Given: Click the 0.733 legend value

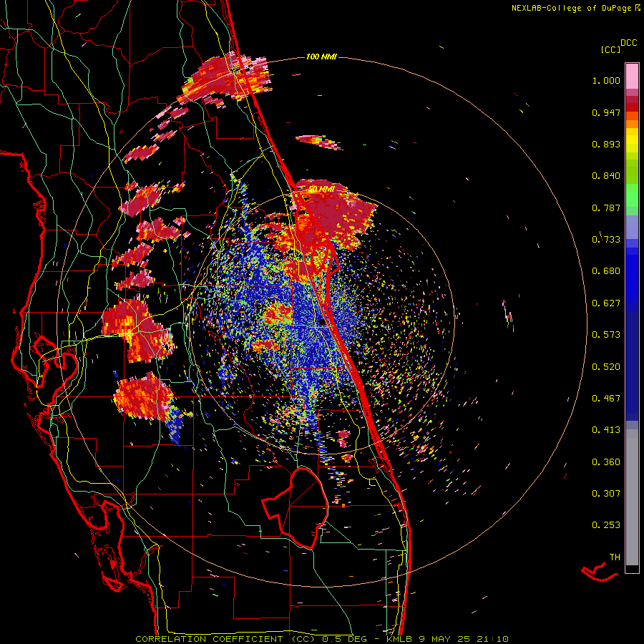Looking at the screenshot, I should 606,240.
